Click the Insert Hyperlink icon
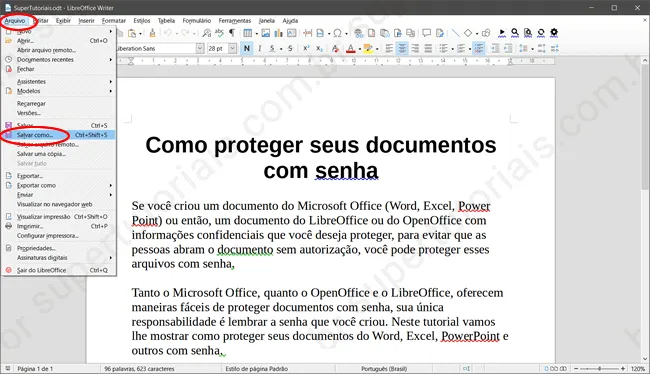650x374 pixels. pyautogui.click(x=359, y=33)
